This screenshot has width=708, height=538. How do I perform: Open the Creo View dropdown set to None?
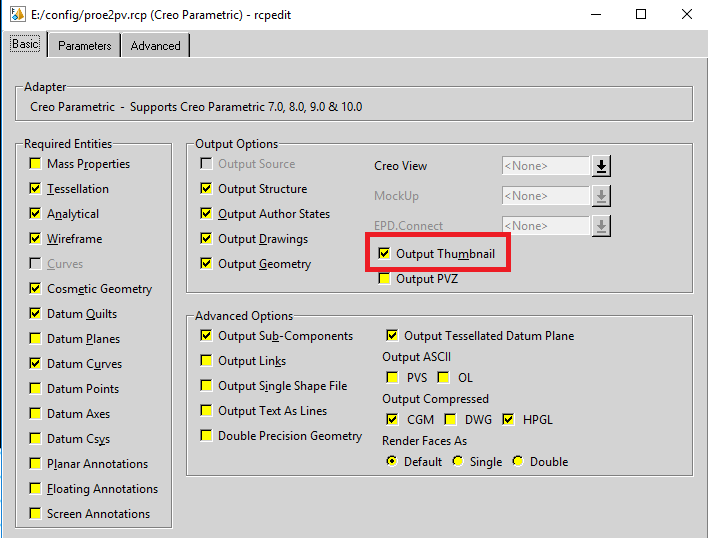[546, 166]
